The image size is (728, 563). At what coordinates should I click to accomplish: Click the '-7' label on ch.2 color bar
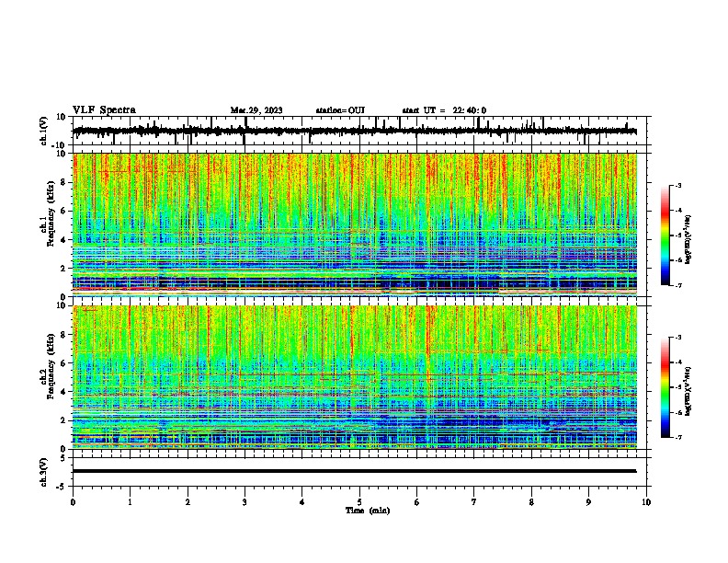point(677,438)
